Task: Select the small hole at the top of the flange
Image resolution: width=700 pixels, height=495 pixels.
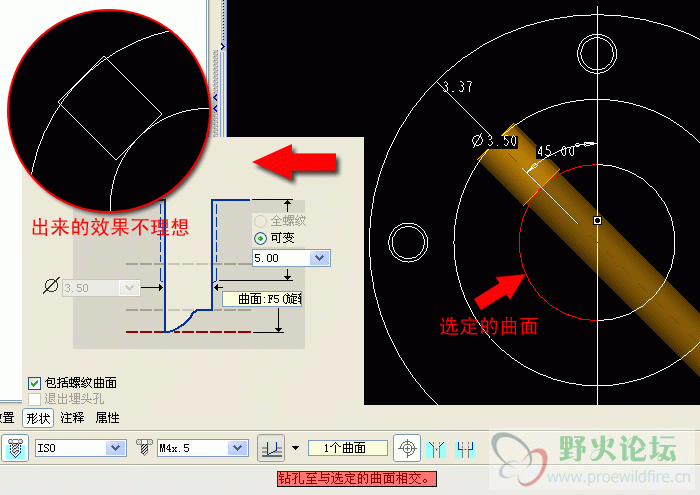Action: pos(597,53)
